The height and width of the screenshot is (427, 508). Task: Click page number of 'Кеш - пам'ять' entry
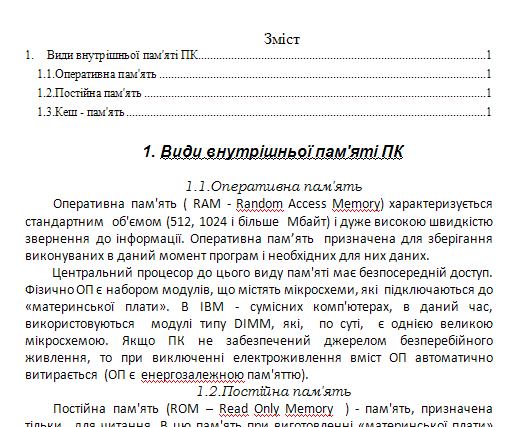[489, 112]
